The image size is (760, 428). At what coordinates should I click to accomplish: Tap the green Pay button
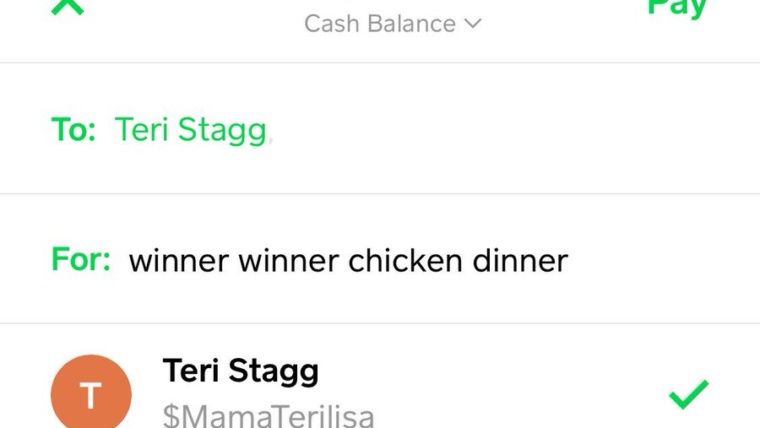(x=677, y=7)
